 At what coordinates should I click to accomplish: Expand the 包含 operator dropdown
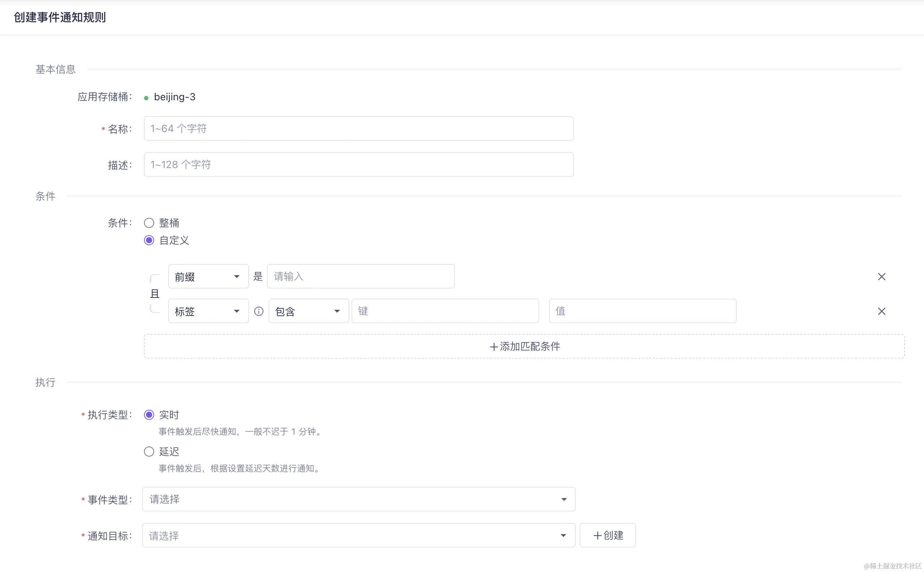308,311
